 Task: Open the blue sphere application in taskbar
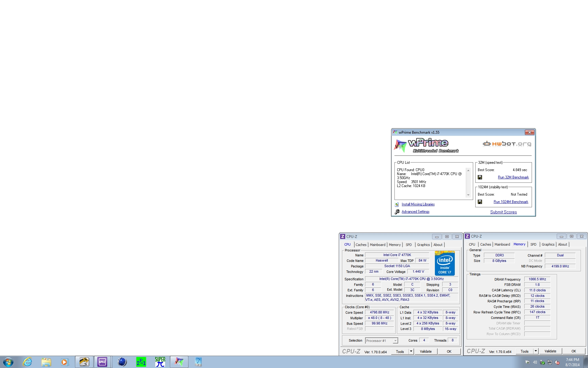(122, 362)
